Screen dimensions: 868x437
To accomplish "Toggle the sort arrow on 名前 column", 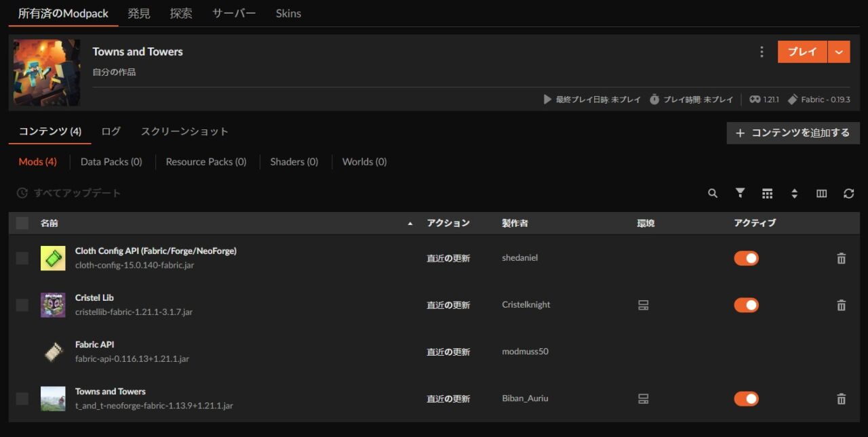I will tap(410, 224).
